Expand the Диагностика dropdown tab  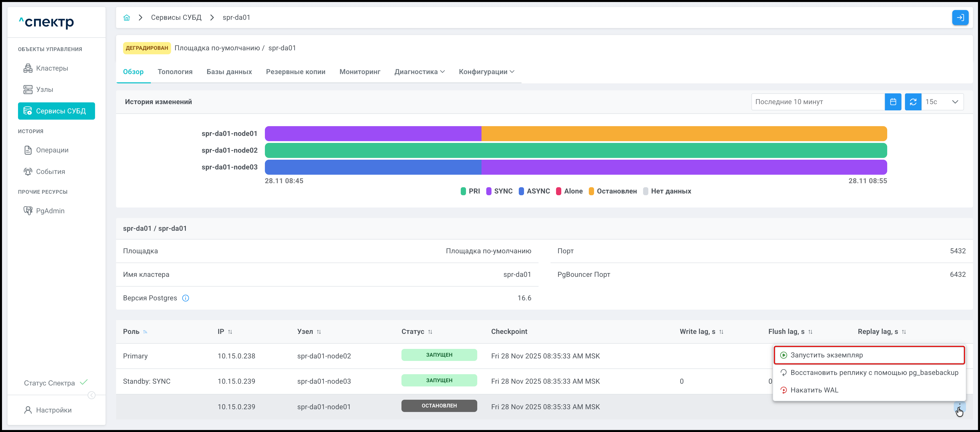[x=419, y=72]
